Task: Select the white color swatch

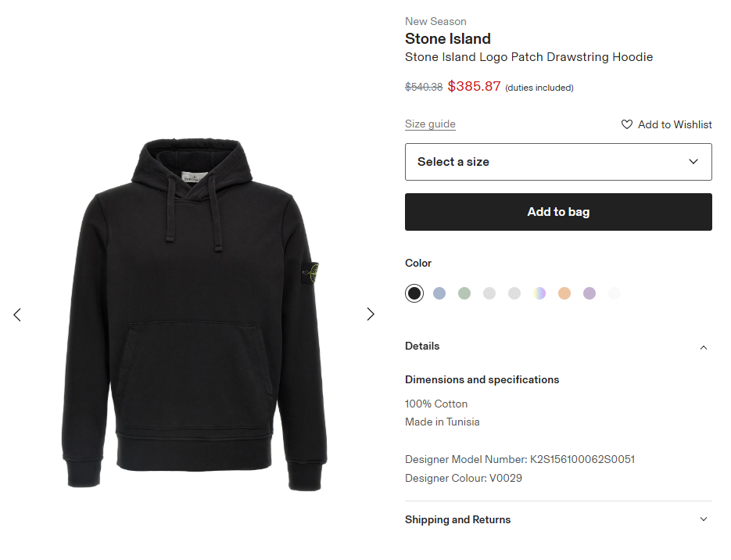Action: pos(615,293)
